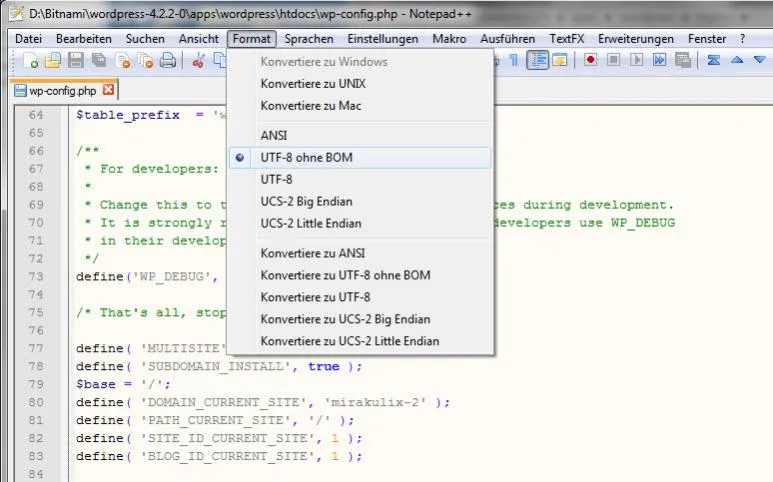This screenshot has width=773, height=482.
Task: Toggle Show All Characters pilcrow icon
Action: 513,61
